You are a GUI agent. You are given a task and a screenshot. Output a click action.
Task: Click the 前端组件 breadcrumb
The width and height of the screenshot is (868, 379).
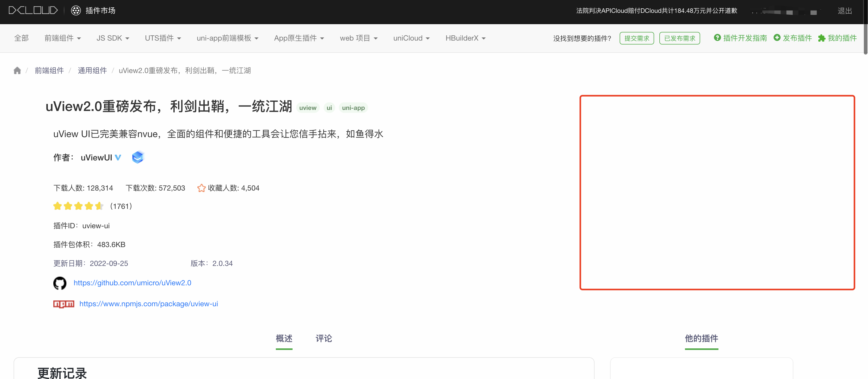click(49, 70)
